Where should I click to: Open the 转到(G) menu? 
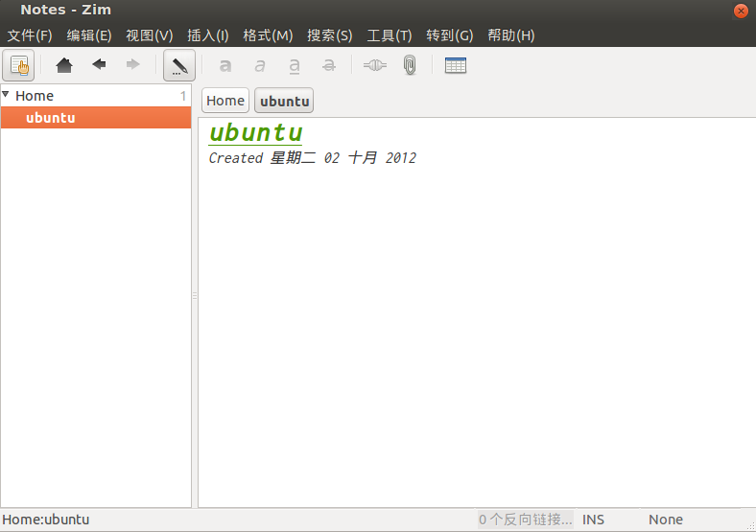click(450, 35)
